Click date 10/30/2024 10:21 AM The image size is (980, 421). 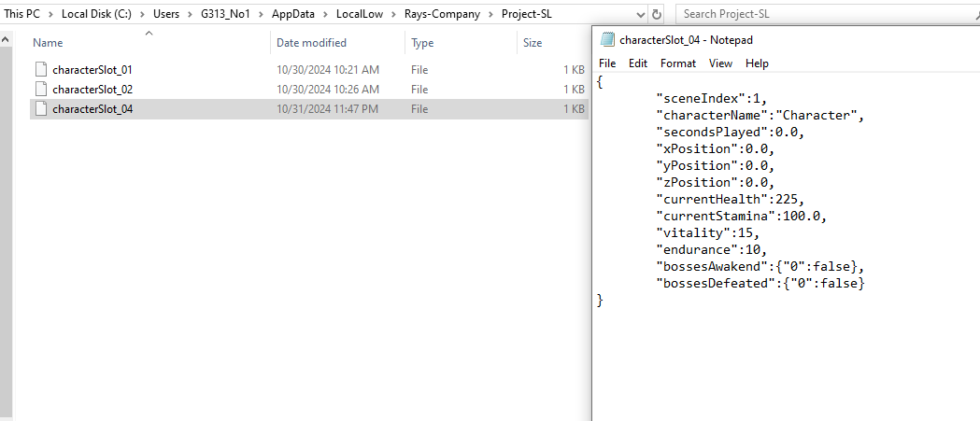tap(328, 69)
